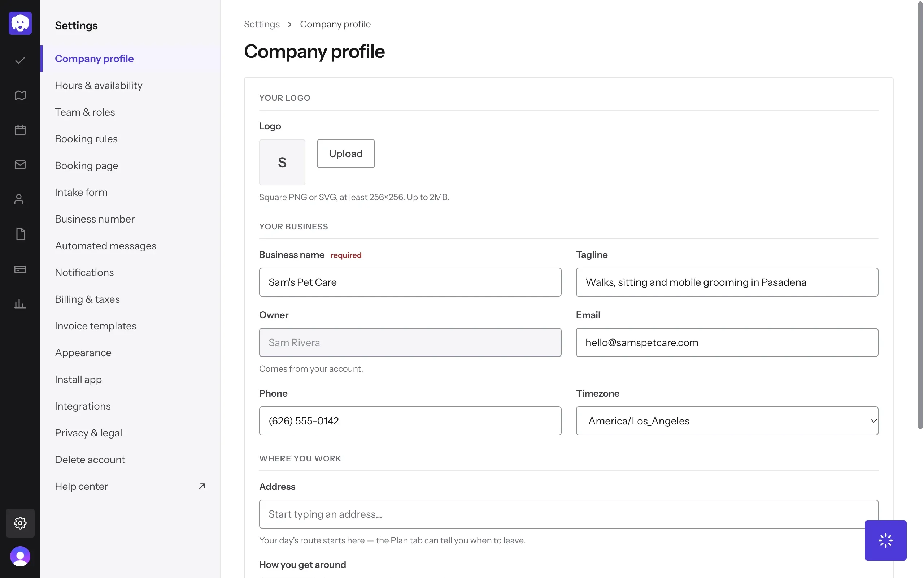Screen dimensions: 924x578
Task: Click the page vertical scrollbar
Action: pos(920,215)
